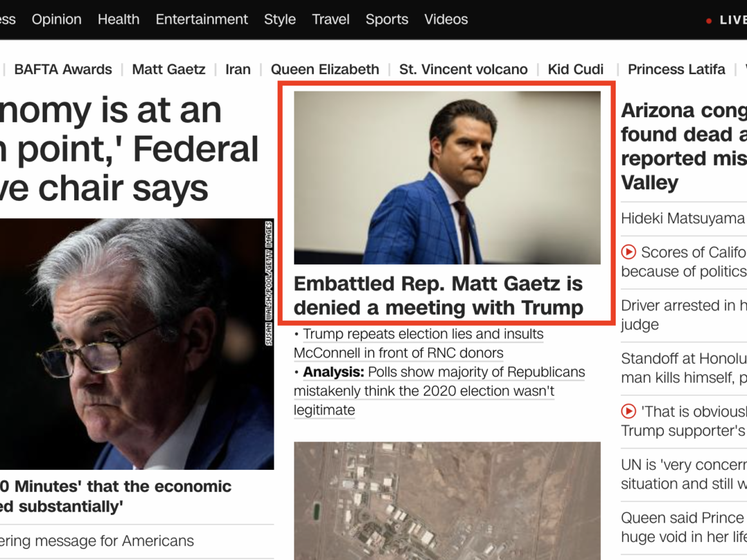Click the satellite facility image

point(447,500)
